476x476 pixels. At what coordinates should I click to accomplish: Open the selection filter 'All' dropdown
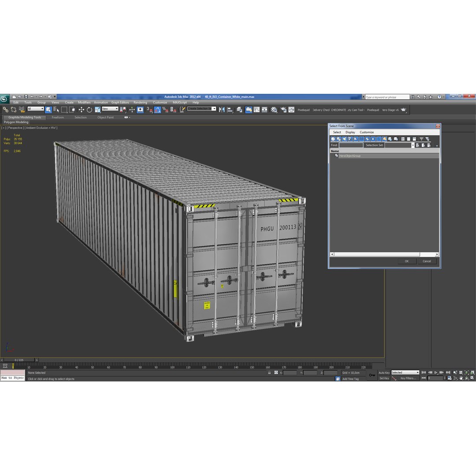point(36,109)
